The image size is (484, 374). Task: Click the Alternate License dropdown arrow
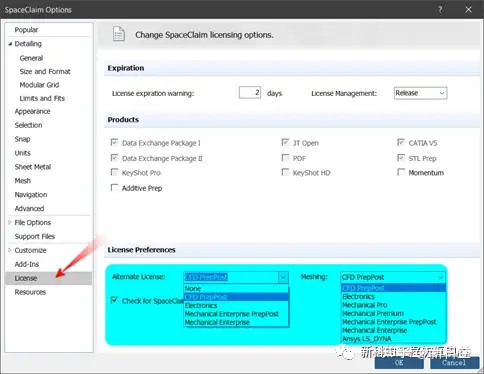283,277
